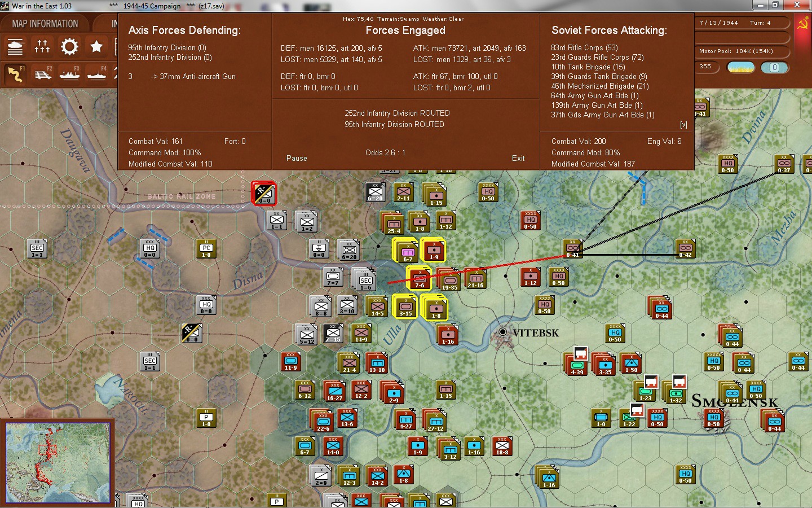This screenshot has width=812, height=508.
Task: Select the German 3=10 infantry counter
Action: 347,305
